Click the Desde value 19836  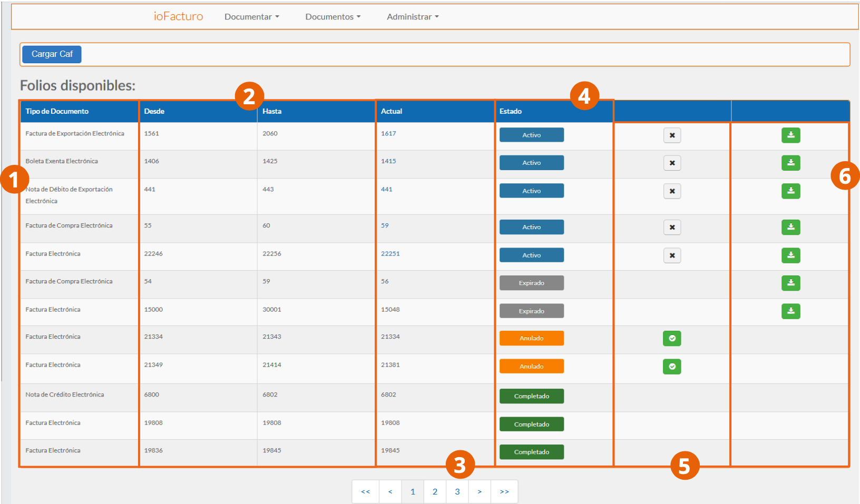pyautogui.click(x=153, y=451)
